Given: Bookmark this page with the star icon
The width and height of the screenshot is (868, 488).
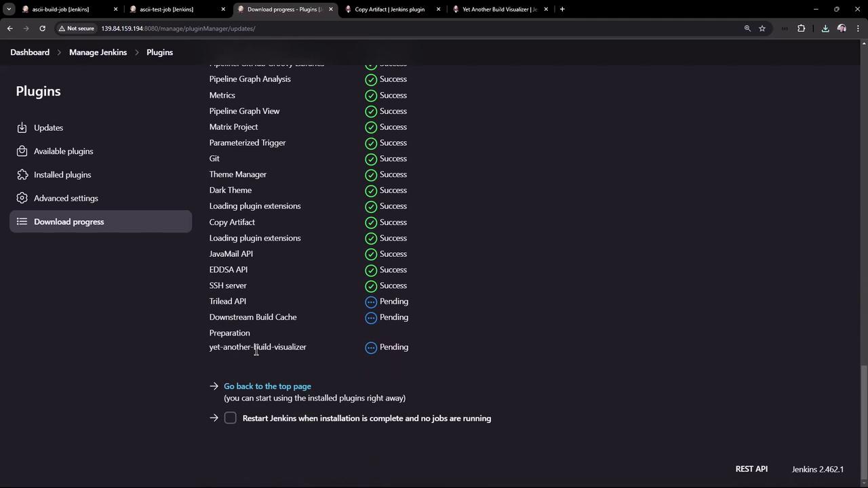Looking at the screenshot, I should pos(762,28).
